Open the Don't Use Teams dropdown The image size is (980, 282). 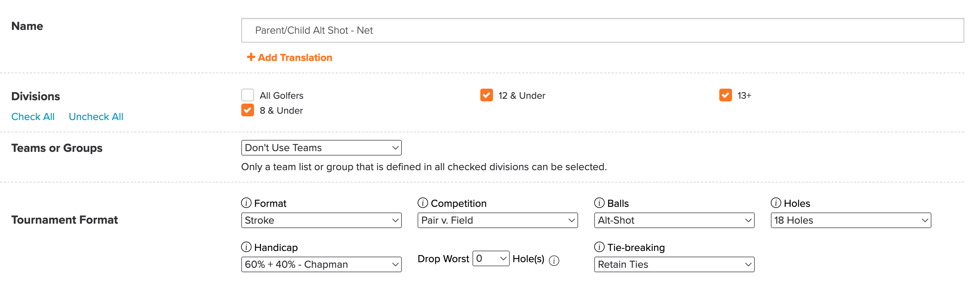[x=322, y=148]
